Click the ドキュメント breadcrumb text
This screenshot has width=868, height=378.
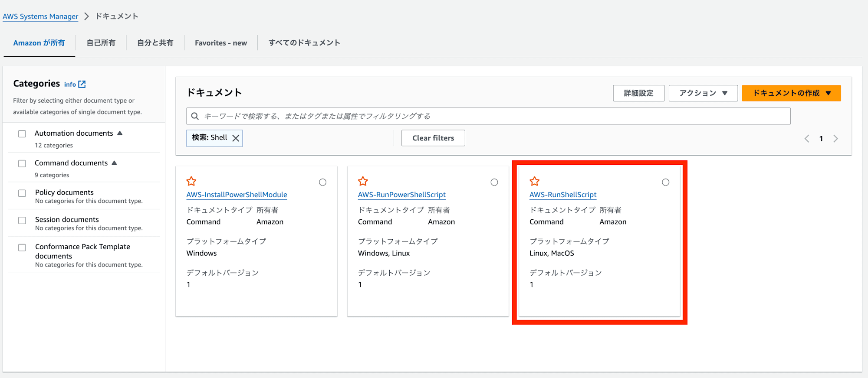tap(117, 16)
